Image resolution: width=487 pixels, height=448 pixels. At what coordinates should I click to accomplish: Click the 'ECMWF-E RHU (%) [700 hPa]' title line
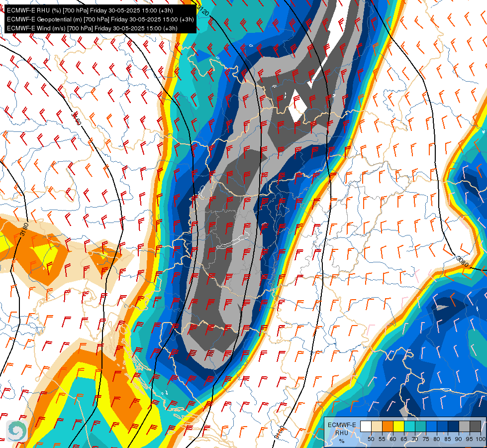90,10
